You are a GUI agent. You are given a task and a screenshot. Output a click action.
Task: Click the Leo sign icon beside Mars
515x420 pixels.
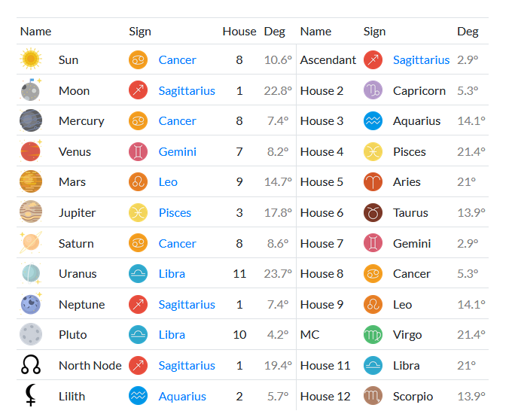pyautogui.click(x=138, y=181)
